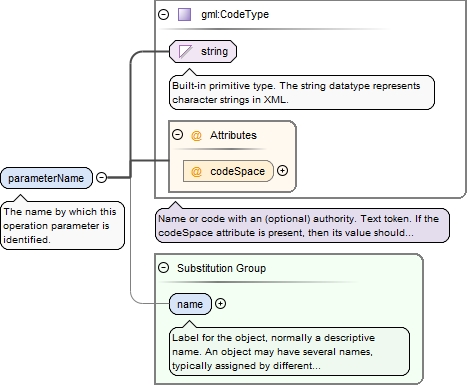Collapse the gml:CodeType type box
Image resolution: width=468 pixels, height=386 pixels.
coord(163,14)
